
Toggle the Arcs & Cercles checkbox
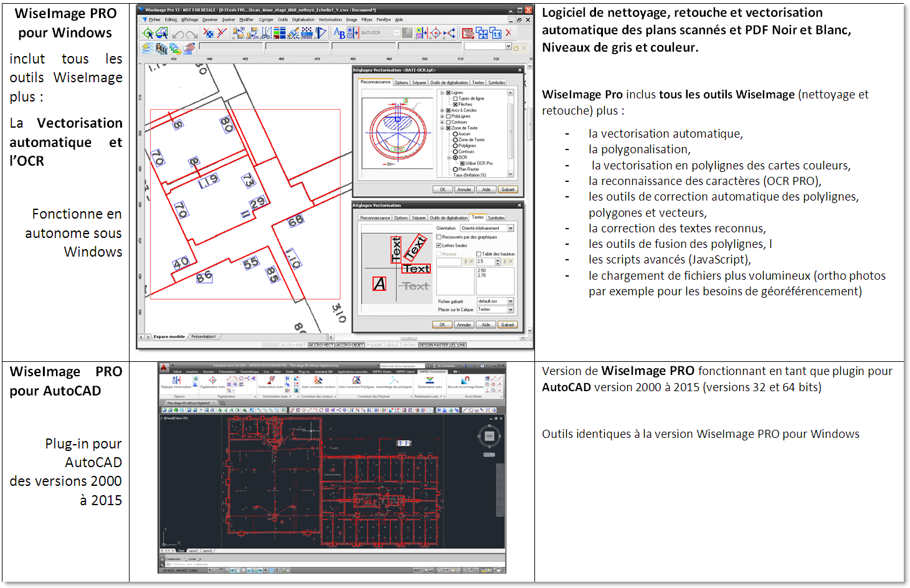point(448,110)
